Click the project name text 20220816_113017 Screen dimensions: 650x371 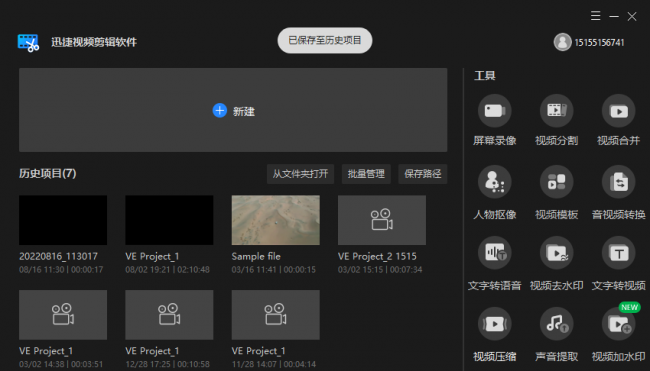58,256
